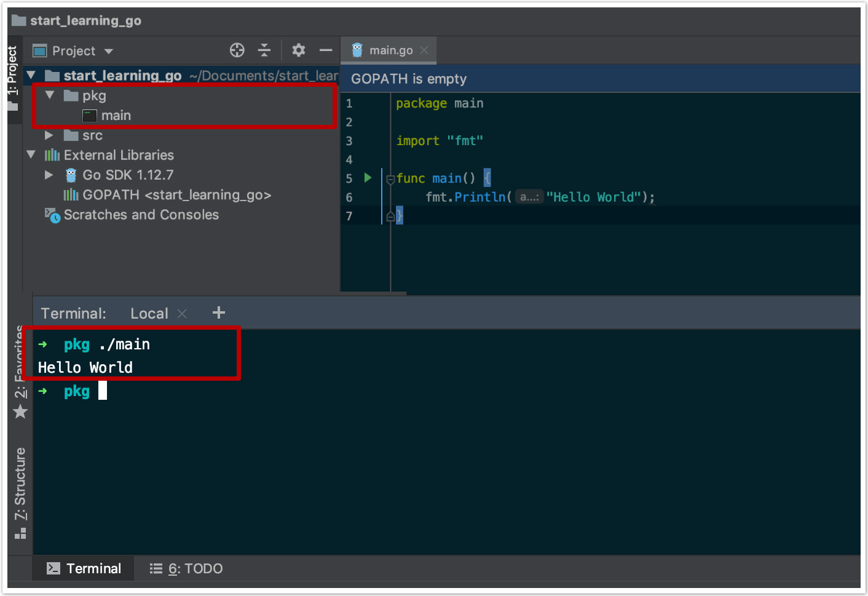The image size is (868, 596).
Task: Open Project panel settings gear
Action: (x=299, y=50)
